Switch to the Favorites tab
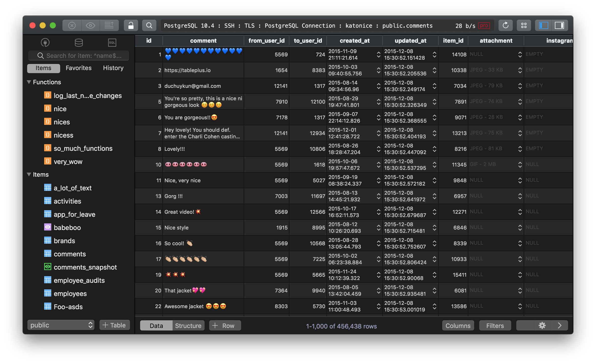 coord(78,68)
